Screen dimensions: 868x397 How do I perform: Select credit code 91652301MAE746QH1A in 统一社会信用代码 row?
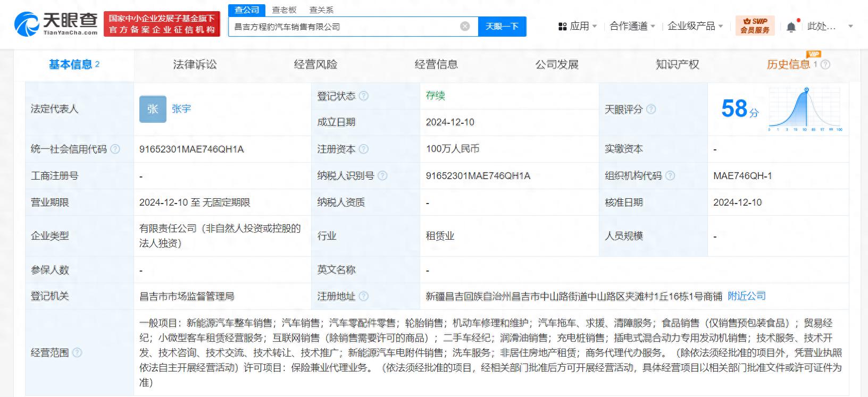click(x=191, y=149)
